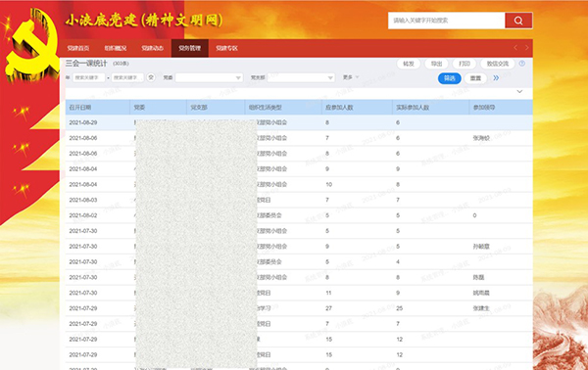Open the 党建动态 tab
This screenshot has height=370, width=588.
click(153, 48)
